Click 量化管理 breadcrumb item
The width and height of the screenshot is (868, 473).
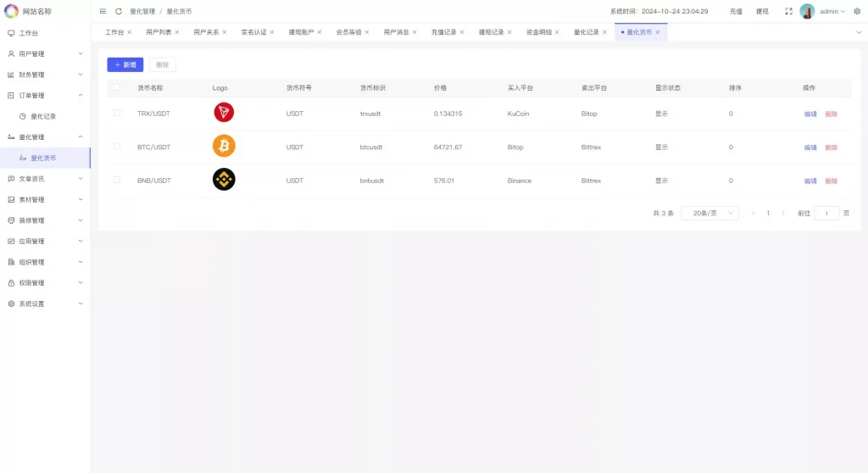142,11
